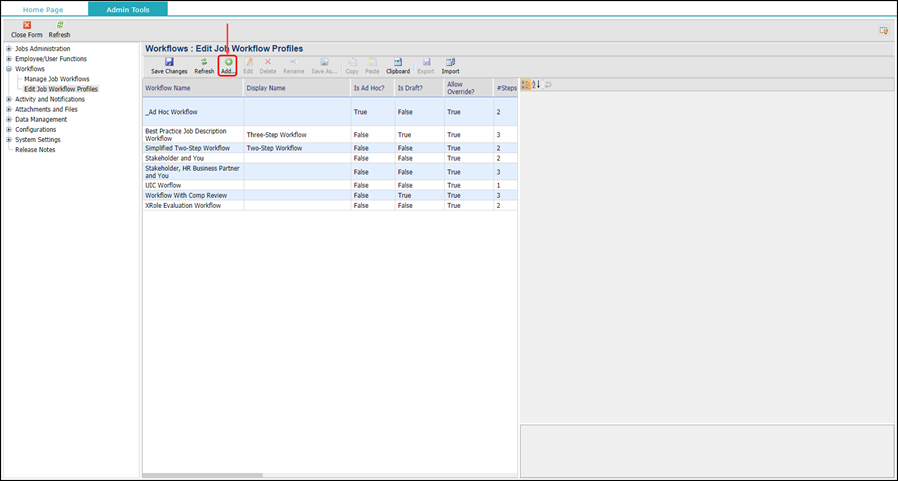This screenshot has height=481, width=899.
Task: Click the top-right panel icon
Action: tap(884, 30)
